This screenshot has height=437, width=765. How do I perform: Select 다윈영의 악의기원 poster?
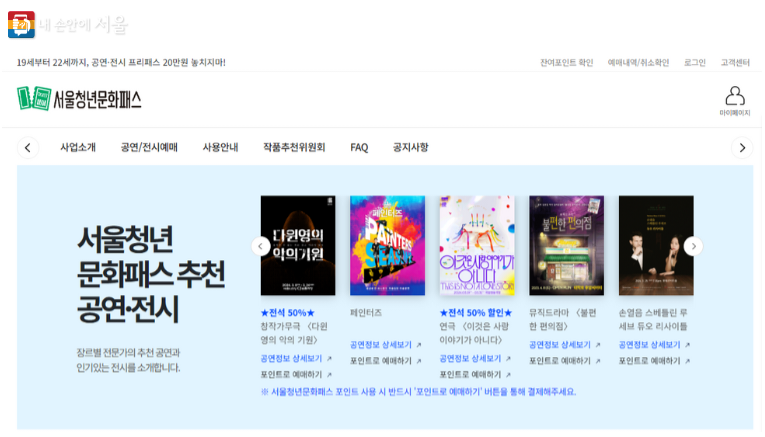(298, 245)
